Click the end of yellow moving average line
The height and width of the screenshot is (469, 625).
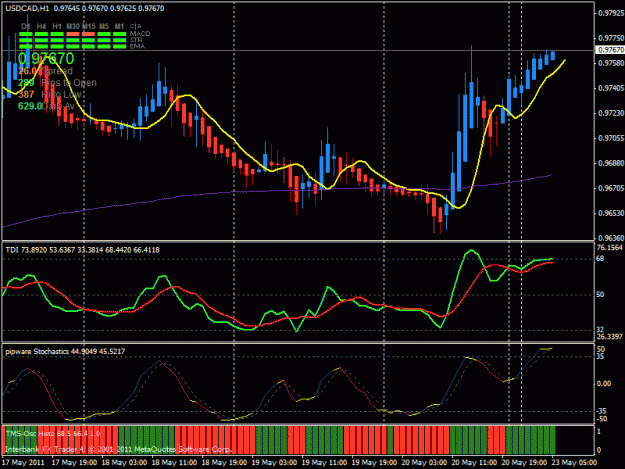tap(564, 61)
